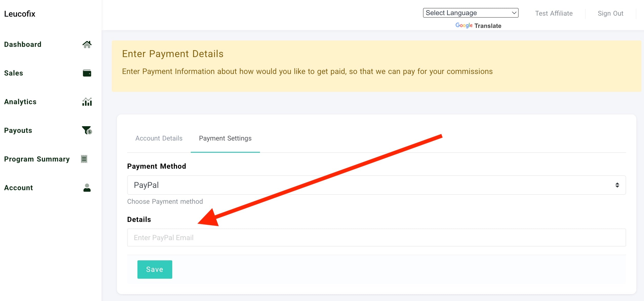Click the Sales wallet icon

coord(87,73)
